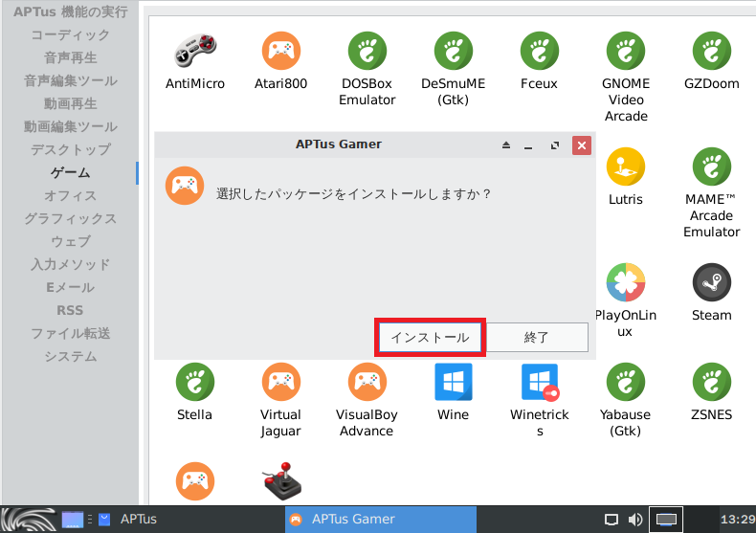Select the AntiMicro gamepad icon
Screen dimensions: 756x533
pos(195,51)
